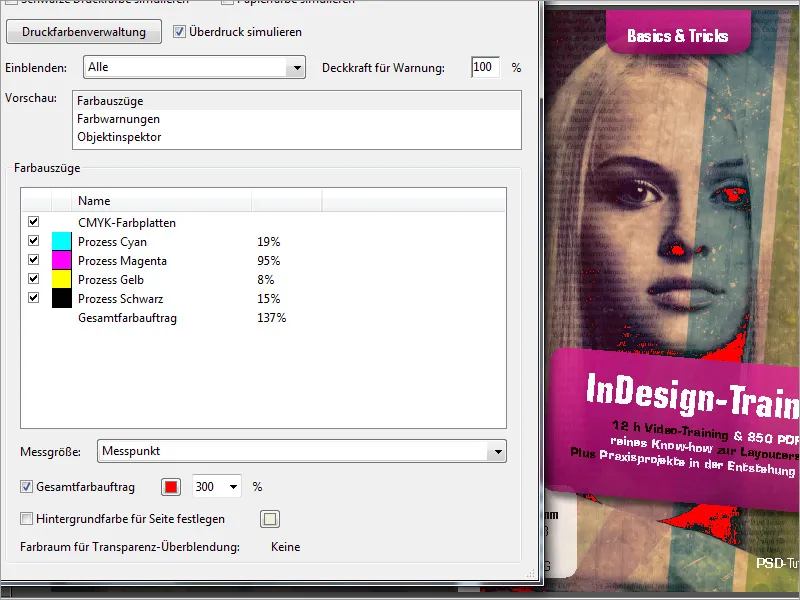
Task: Select the Prozess Cyan row label
Action: 112,242
